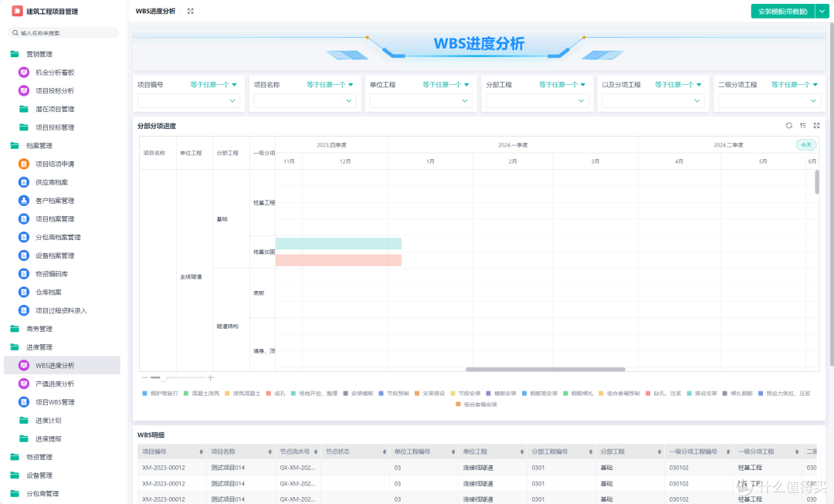Refresh the 分部分项进度 chart
Image resolution: width=834 pixels, height=504 pixels.
(x=788, y=126)
